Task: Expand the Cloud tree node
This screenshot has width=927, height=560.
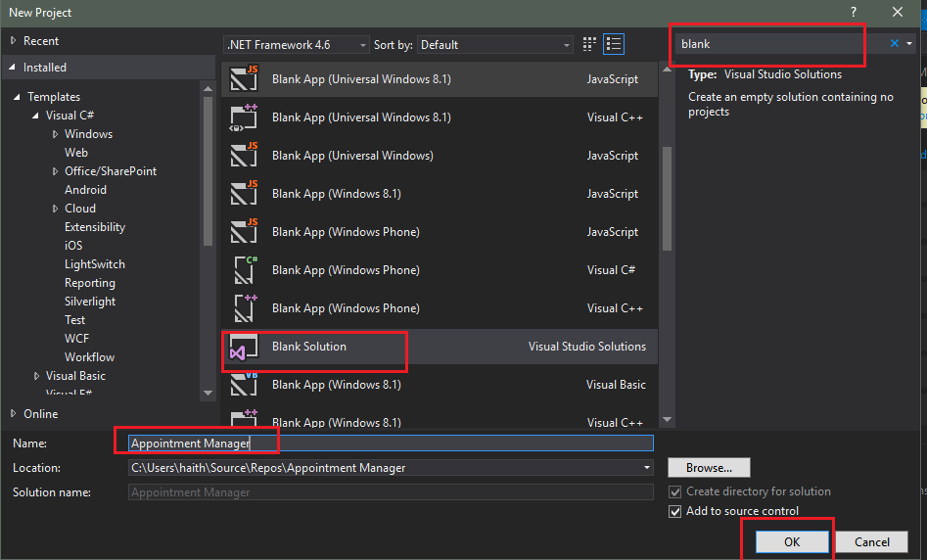Action: 55,209
